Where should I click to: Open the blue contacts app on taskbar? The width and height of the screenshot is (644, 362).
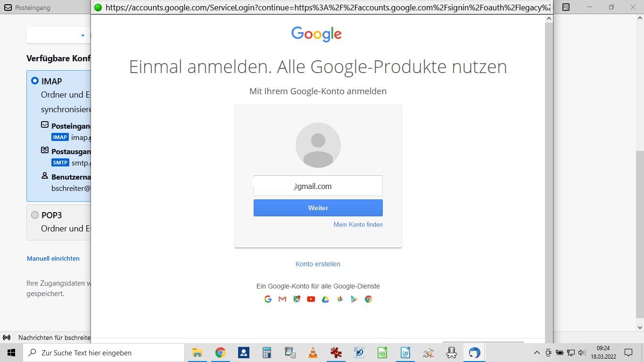point(244,353)
